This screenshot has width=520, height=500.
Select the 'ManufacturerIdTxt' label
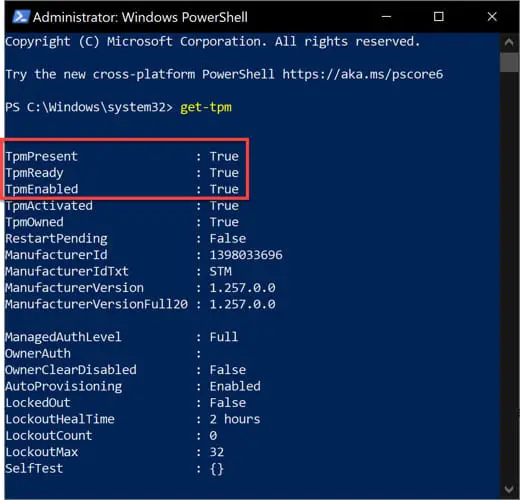pyautogui.click(x=67, y=271)
